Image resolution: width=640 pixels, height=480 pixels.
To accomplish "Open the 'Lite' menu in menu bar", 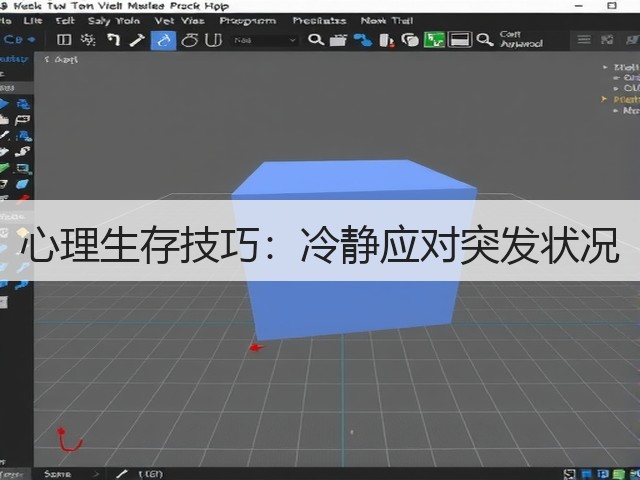I will 33,20.
